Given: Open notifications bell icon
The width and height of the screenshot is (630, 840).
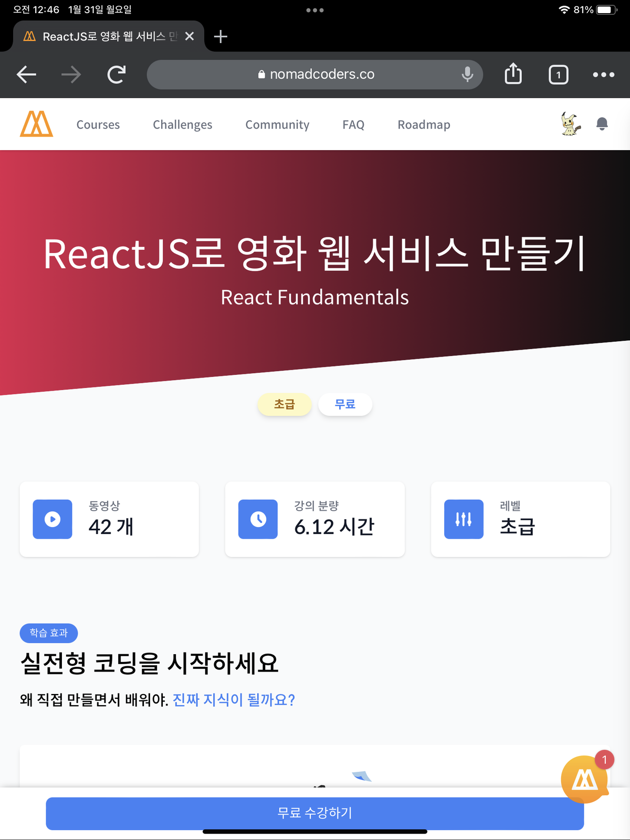Looking at the screenshot, I should tap(602, 124).
